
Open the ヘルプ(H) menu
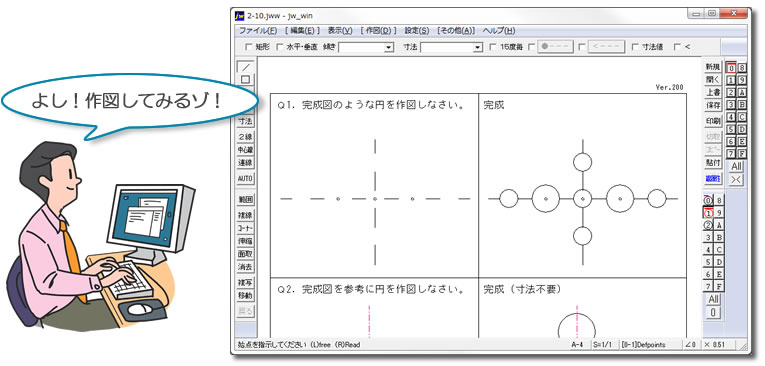[499, 30]
